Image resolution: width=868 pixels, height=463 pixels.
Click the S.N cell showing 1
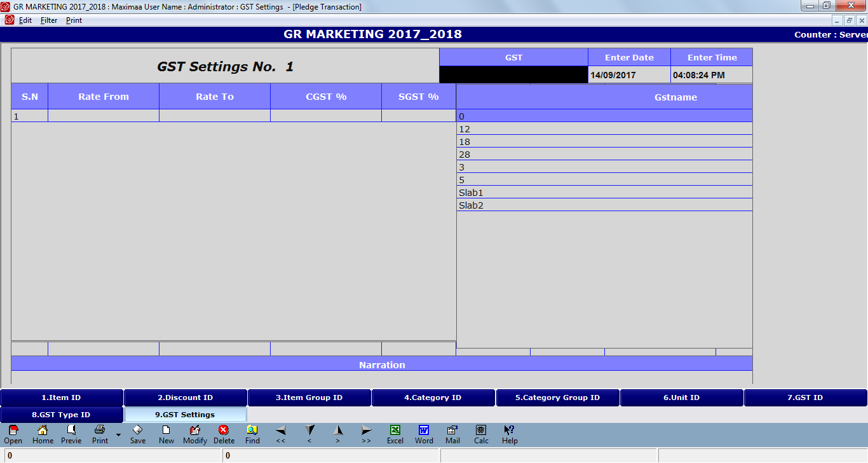[30, 116]
